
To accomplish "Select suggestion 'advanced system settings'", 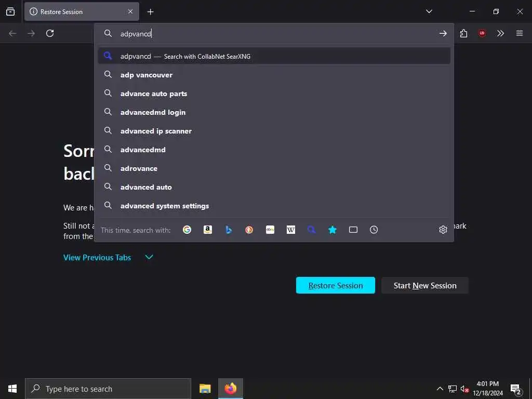I will coord(274,206).
